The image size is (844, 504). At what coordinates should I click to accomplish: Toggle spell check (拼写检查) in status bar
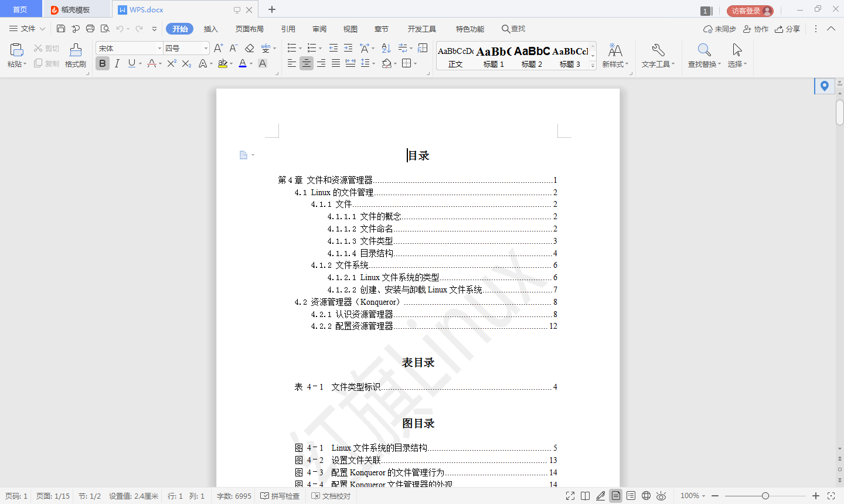tap(280, 496)
